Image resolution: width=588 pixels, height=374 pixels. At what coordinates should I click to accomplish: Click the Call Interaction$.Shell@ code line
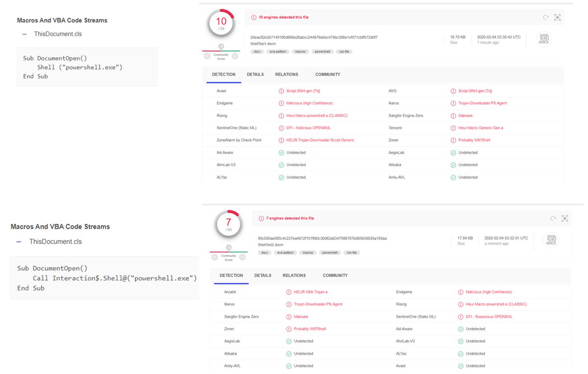[x=115, y=278]
